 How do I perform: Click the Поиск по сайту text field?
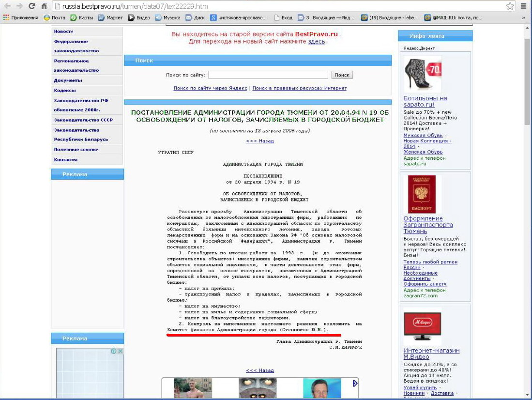click(x=268, y=75)
